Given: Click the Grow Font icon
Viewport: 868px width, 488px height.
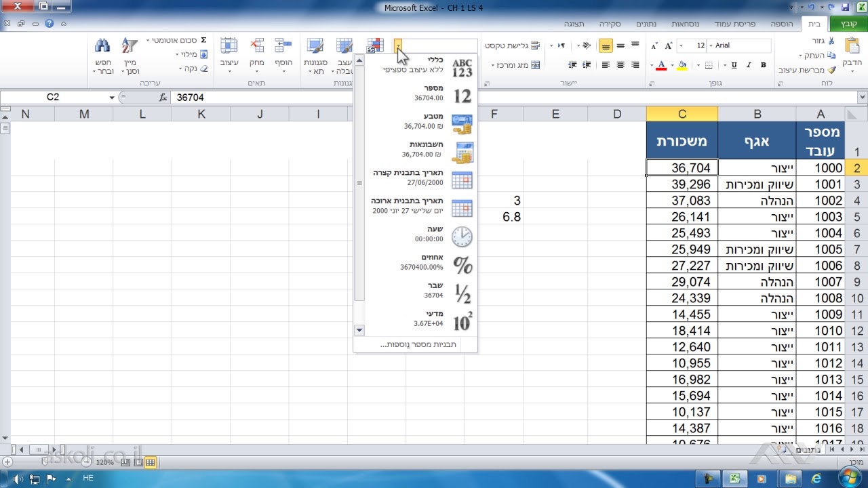Looking at the screenshot, I should pyautogui.click(x=669, y=45).
